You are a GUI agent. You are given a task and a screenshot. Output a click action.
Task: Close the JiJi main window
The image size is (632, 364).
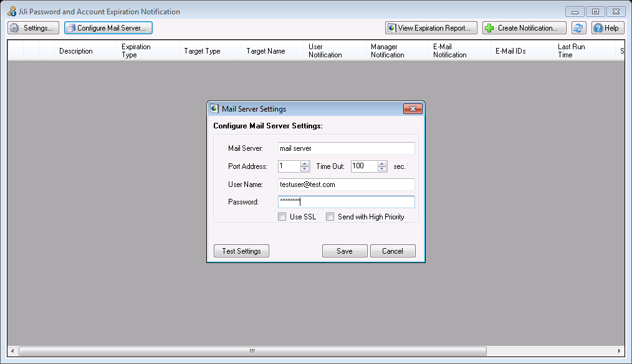point(616,12)
